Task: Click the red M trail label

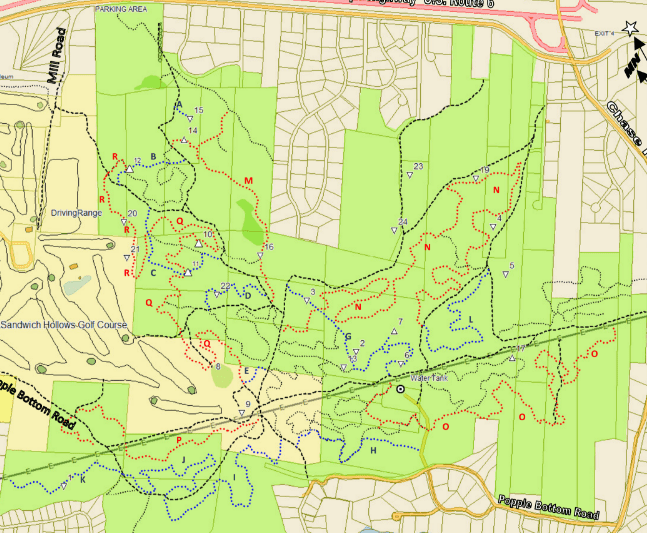Action: 248,180
